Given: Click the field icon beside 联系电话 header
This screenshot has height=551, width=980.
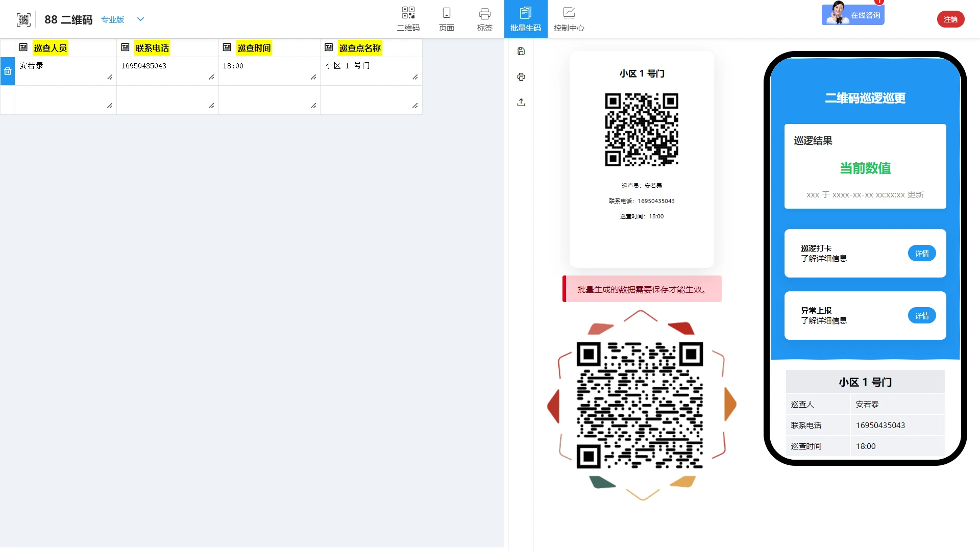Looking at the screenshot, I should [125, 47].
